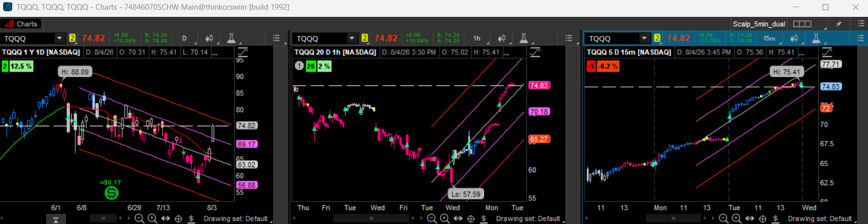The width and height of the screenshot is (868, 224).
Task: Click the Lo: 57.59 bubble on 1h chart
Action: (466, 194)
